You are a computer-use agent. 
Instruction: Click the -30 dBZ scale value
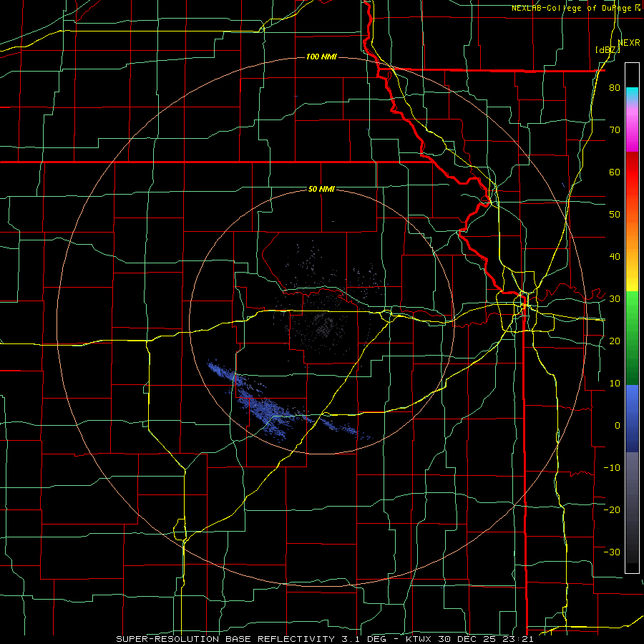click(x=612, y=552)
